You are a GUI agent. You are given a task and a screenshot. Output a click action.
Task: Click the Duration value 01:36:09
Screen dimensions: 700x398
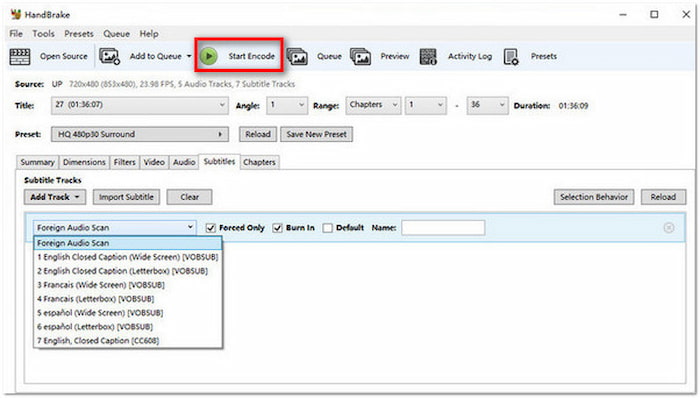[x=573, y=106]
